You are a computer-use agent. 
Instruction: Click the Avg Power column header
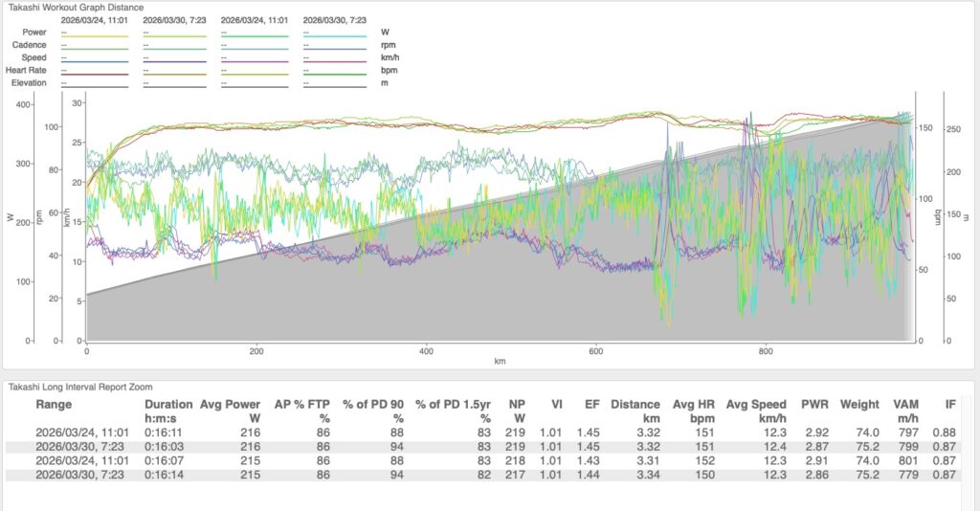pyautogui.click(x=230, y=405)
